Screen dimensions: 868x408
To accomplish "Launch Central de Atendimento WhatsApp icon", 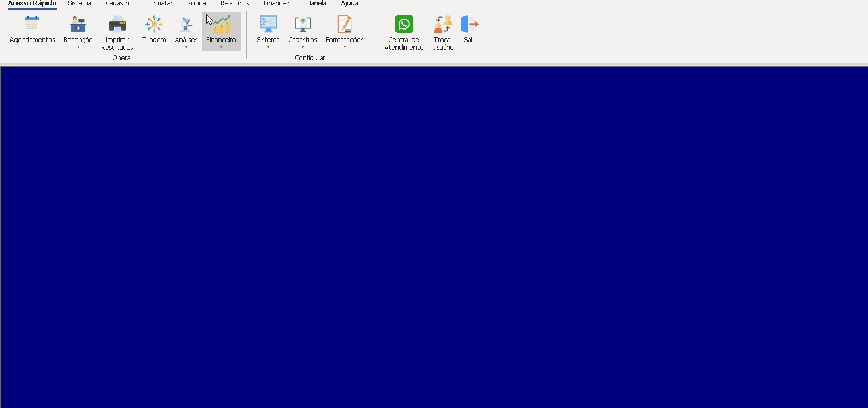I will coord(404,24).
